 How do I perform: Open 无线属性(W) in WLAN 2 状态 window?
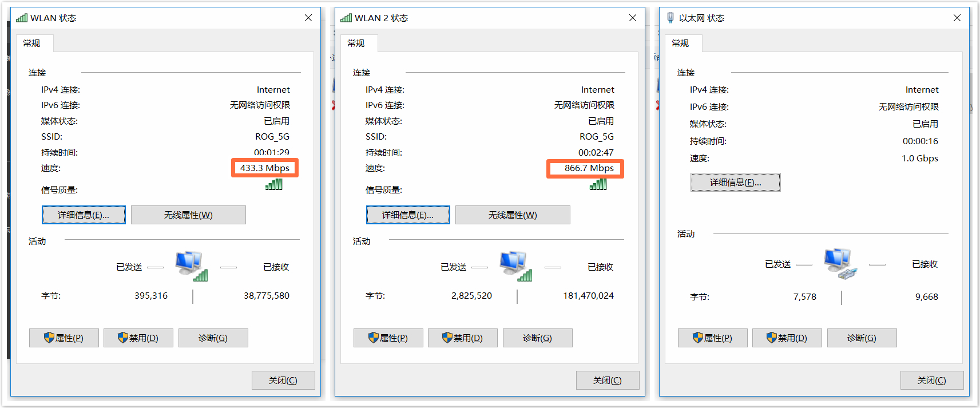[x=513, y=215]
